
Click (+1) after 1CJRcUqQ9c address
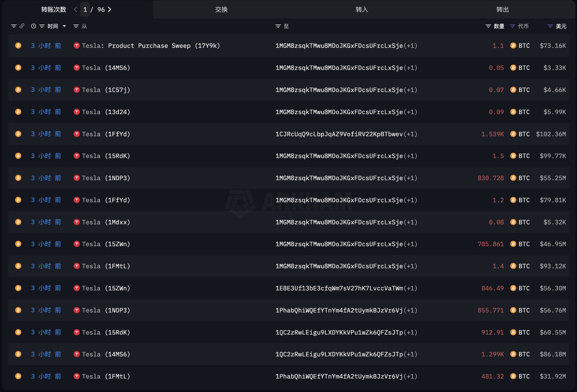click(x=410, y=134)
